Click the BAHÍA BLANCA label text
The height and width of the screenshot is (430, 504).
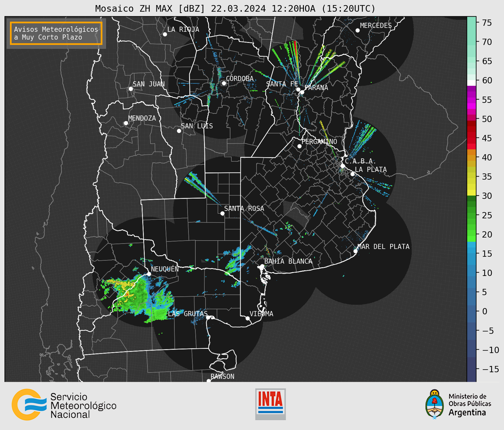[288, 261]
